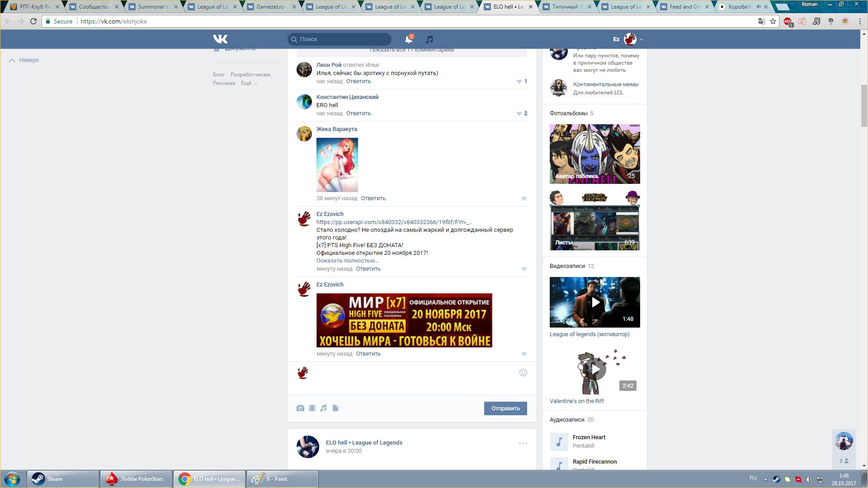
Task: Switch to Steam in taskbar
Action: pyautogui.click(x=63, y=479)
